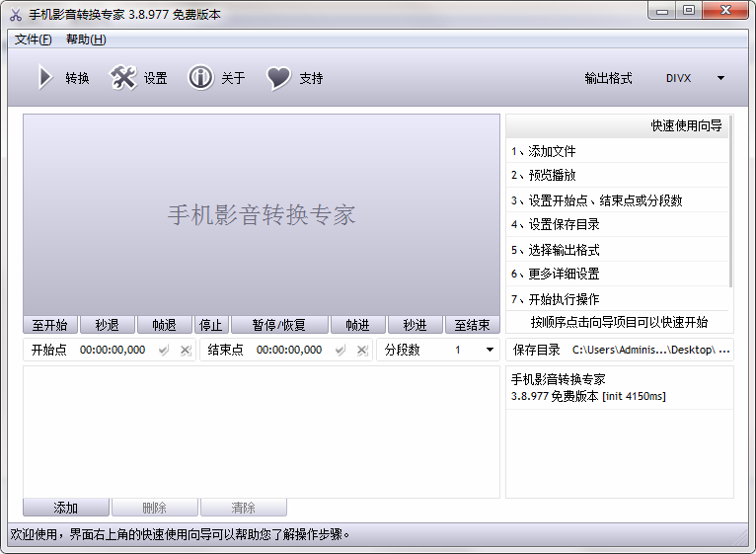
Task: Click the 支持 heart icon
Action: coord(278,78)
